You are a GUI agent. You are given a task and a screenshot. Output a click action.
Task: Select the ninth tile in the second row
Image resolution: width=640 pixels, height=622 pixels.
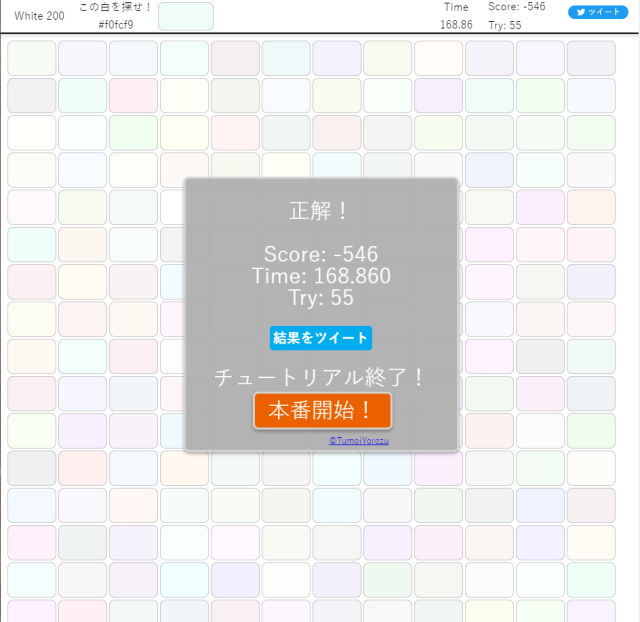439,95
